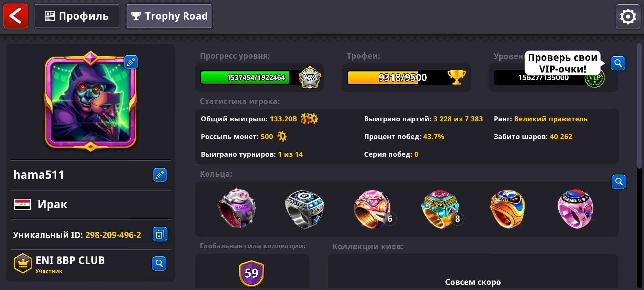Screen dimensions: 644x290
Task: Copy the unique ID with the copy icon
Action: pos(160,234)
